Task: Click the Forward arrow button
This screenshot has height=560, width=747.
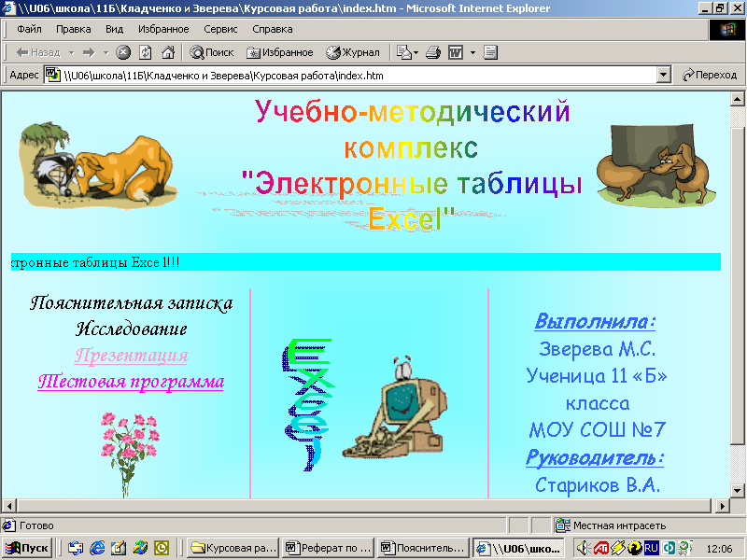Action: point(89,52)
